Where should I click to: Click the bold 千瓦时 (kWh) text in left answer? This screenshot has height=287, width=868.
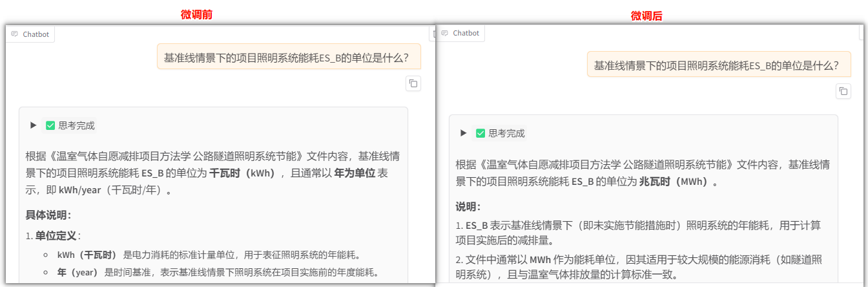pyautogui.click(x=242, y=173)
